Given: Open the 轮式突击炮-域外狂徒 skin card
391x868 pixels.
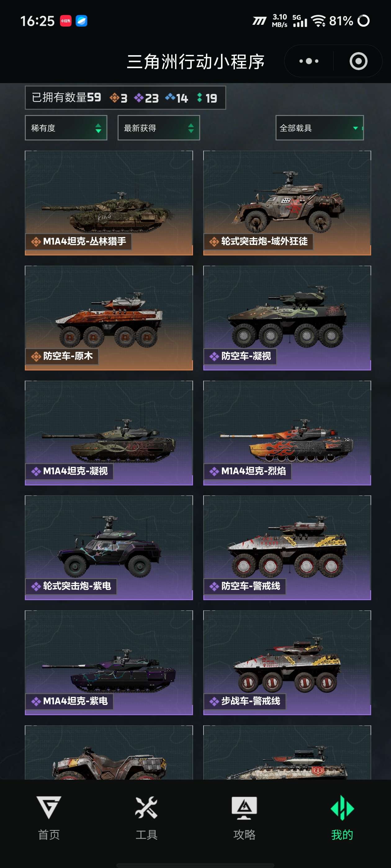Looking at the screenshot, I should [287, 203].
